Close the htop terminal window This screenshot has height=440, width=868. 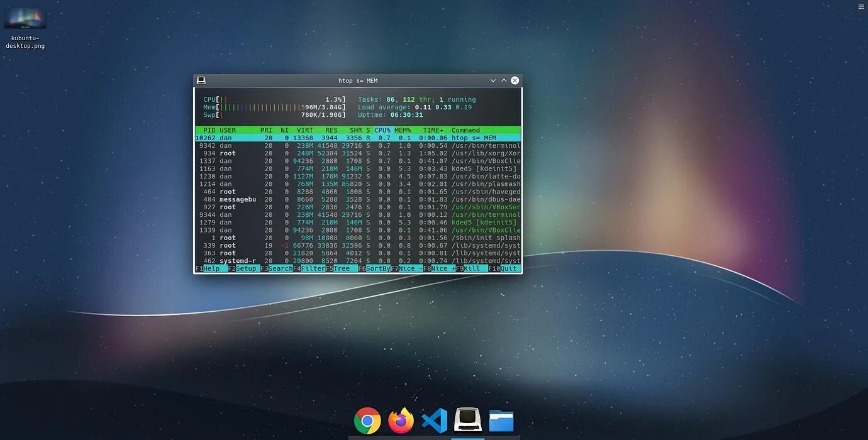[x=515, y=80]
